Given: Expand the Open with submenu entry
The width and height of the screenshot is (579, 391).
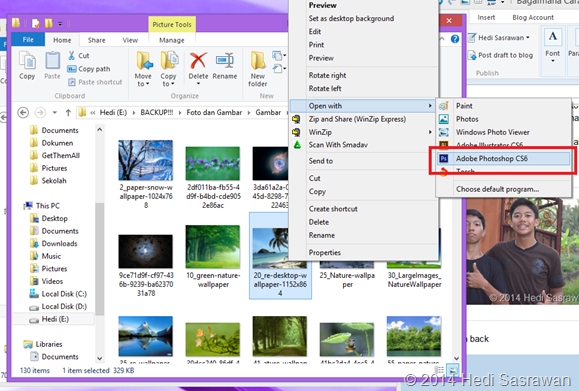Looking at the screenshot, I should [363, 106].
